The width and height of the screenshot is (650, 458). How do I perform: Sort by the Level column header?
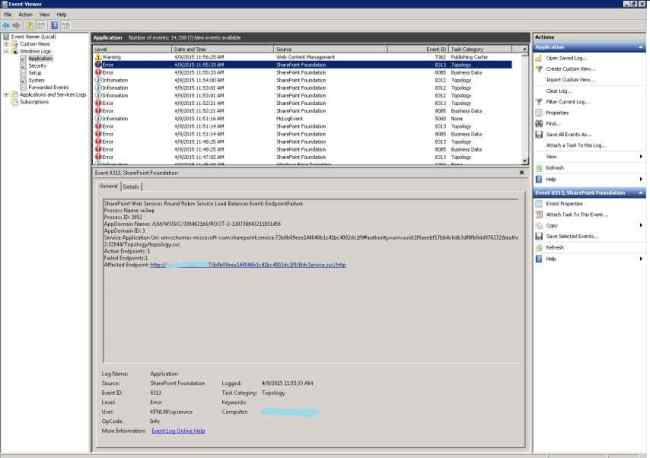coord(132,49)
